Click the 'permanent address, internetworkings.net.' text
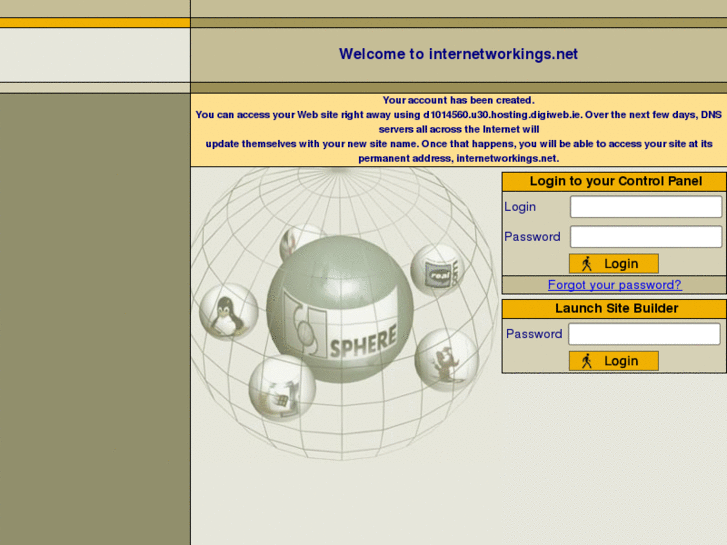The image size is (727, 545). click(459, 159)
